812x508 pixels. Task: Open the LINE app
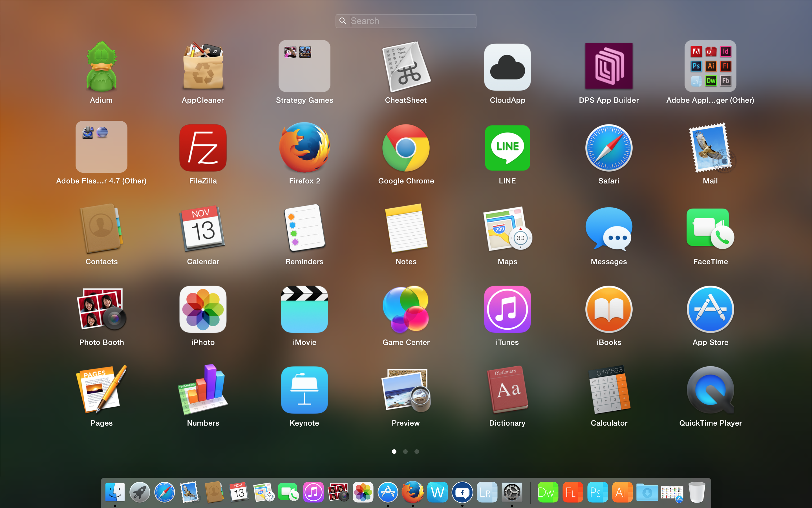click(507, 148)
